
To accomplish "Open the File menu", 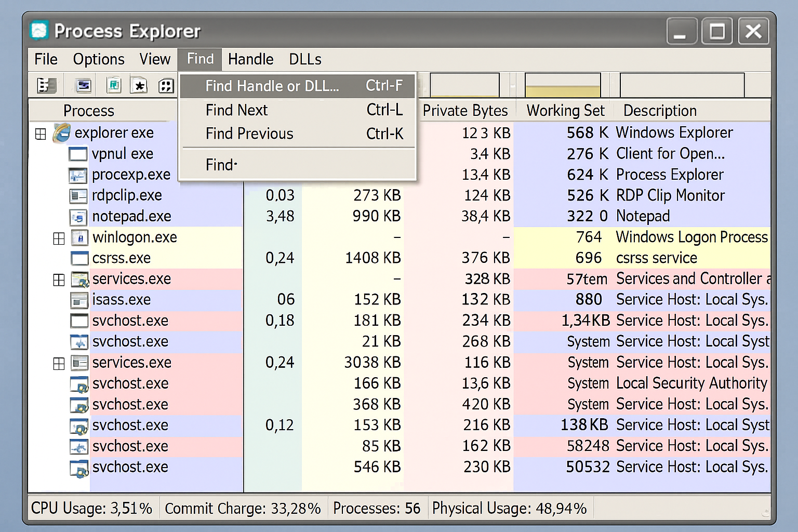I will click(x=46, y=59).
